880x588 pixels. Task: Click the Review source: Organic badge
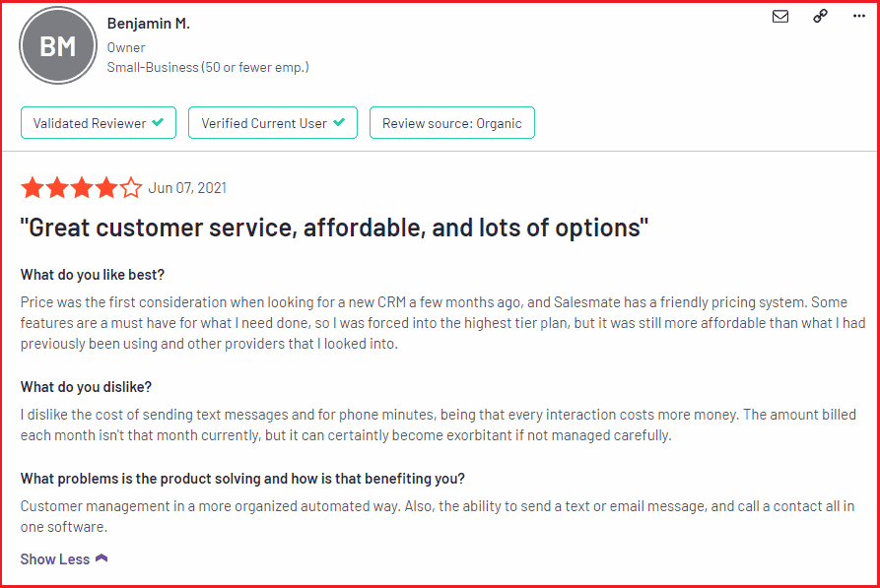(x=451, y=123)
